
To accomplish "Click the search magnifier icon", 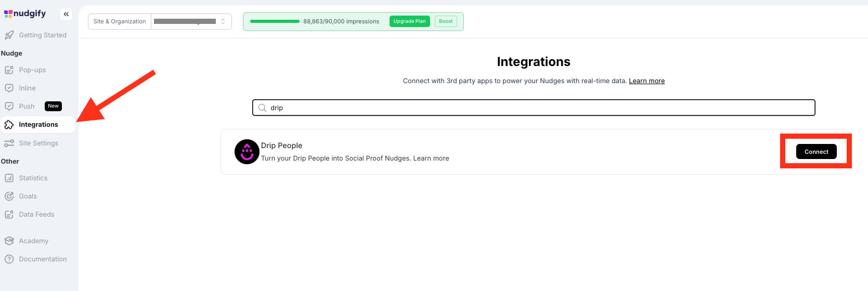I will (262, 108).
